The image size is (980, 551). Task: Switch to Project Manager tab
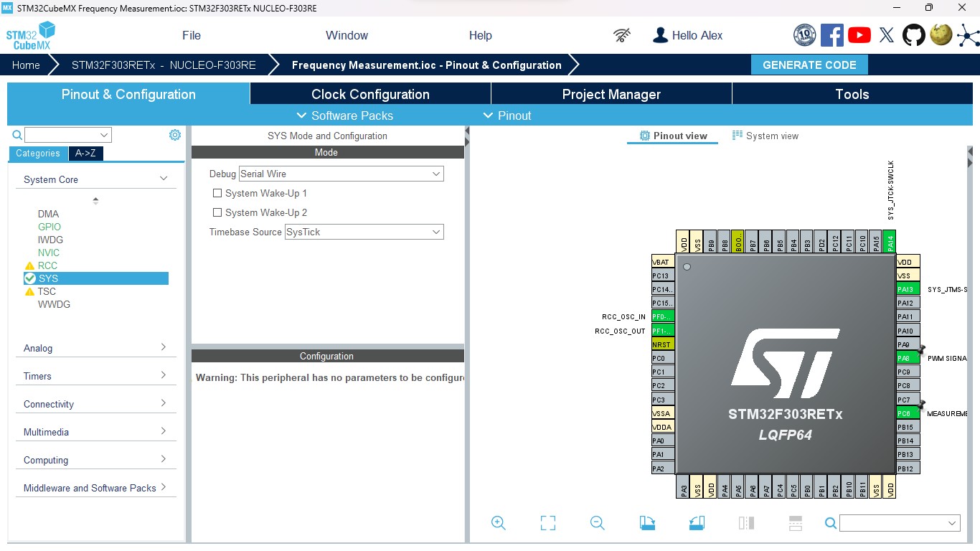611,94
